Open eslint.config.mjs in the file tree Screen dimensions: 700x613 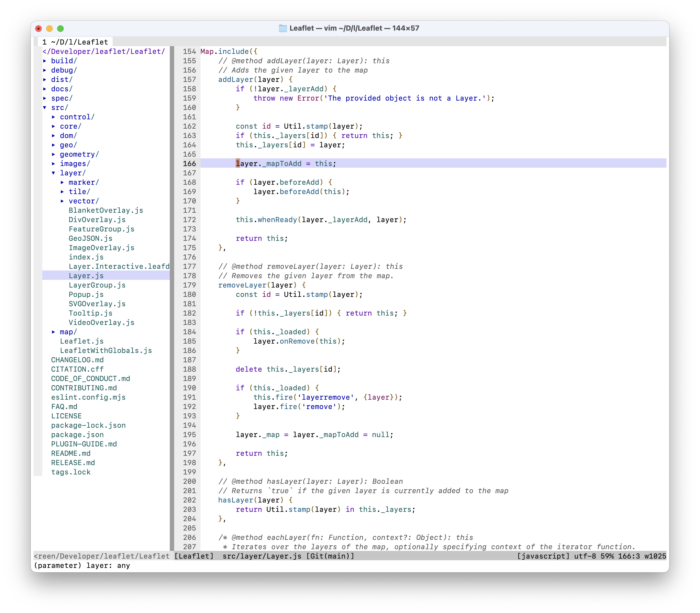point(88,397)
